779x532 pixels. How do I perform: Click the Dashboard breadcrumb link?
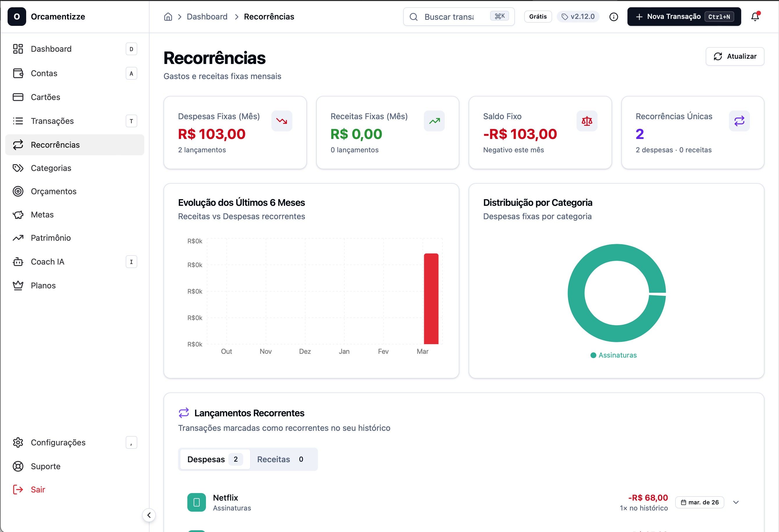pyautogui.click(x=207, y=17)
